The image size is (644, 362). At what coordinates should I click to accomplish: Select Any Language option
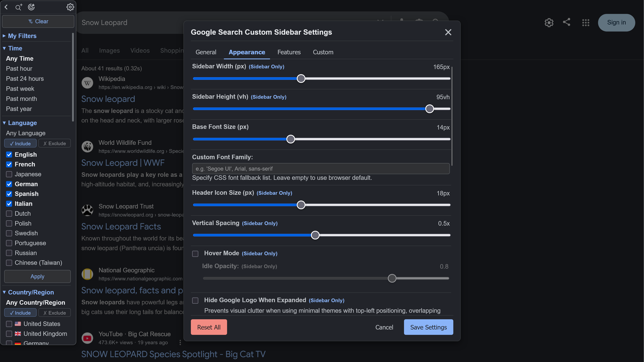coord(26,133)
